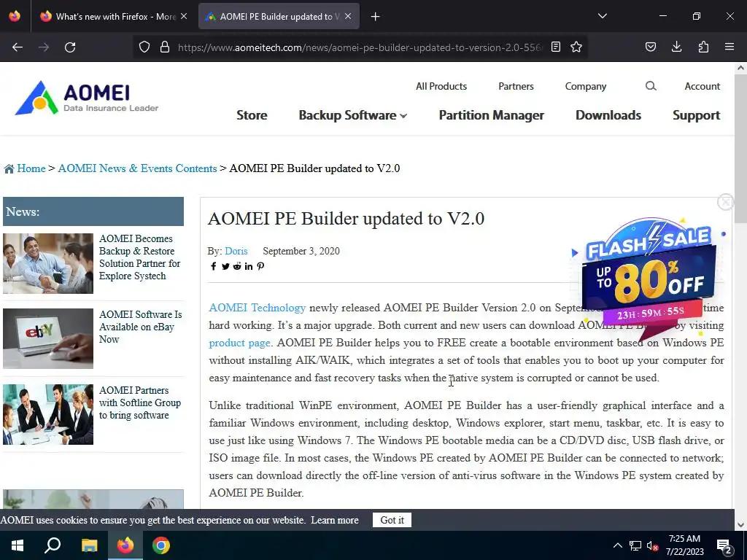Open the Support menu item

click(696, 115)
